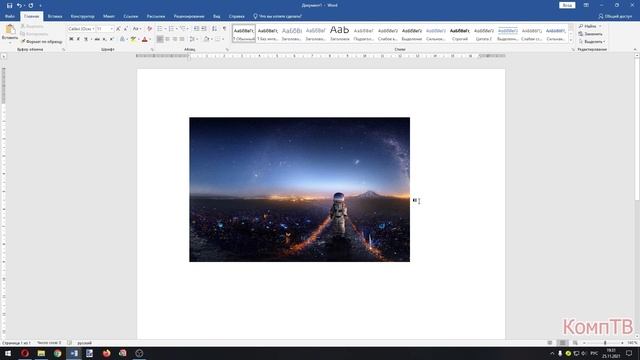Adjust the zoom slider in status bar
Image resolution: width=640 pixels, height=360 pixels.
click(605, 343)
